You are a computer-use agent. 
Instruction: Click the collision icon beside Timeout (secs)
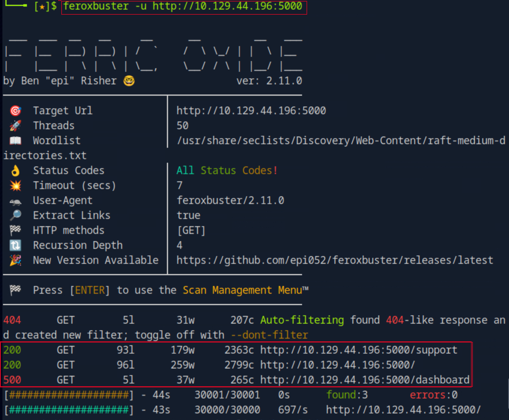(16, 185)
